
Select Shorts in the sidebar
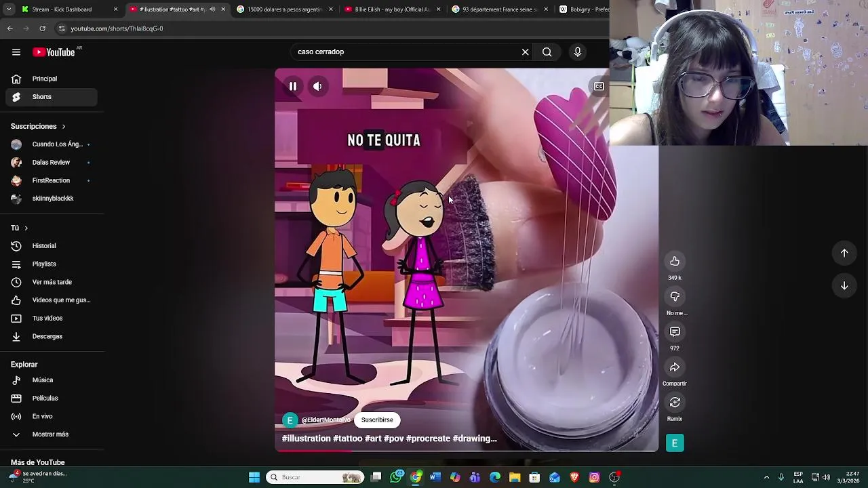tap(52, 97)
